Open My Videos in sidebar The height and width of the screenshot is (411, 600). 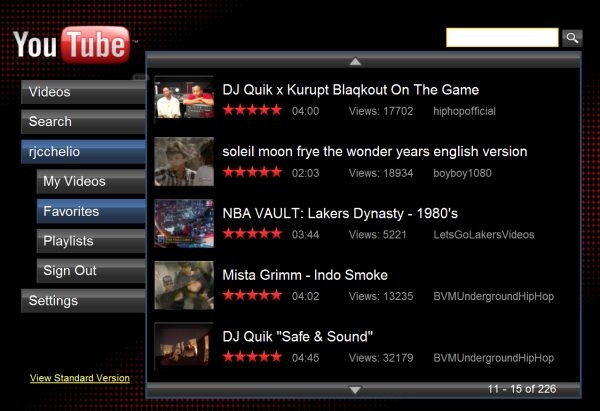91,181
